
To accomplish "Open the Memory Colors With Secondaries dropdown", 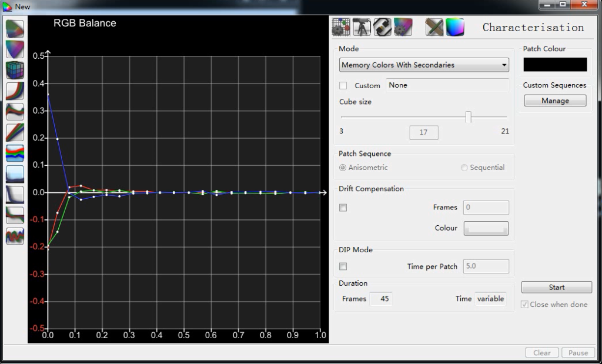I will point(424,65).
